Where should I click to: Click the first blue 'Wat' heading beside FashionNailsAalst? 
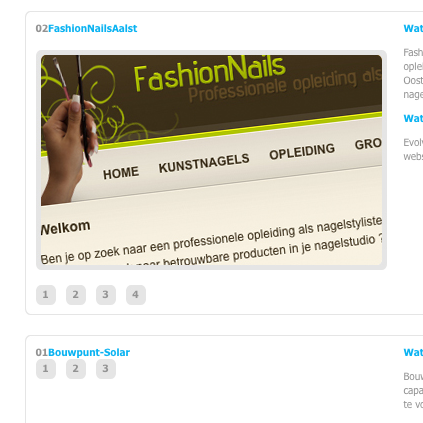(413, 28)
